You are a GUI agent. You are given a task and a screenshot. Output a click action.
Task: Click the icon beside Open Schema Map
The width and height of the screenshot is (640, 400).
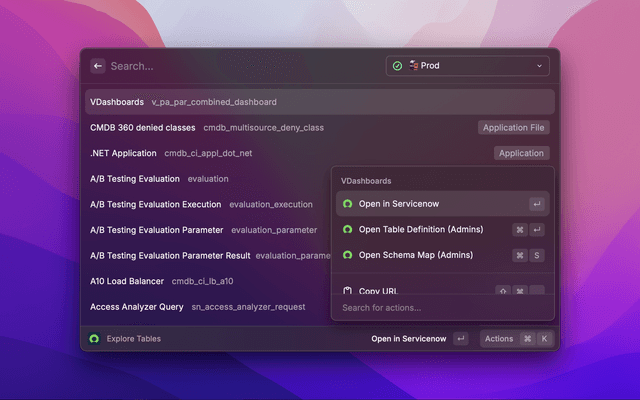(x=347, y=255)
